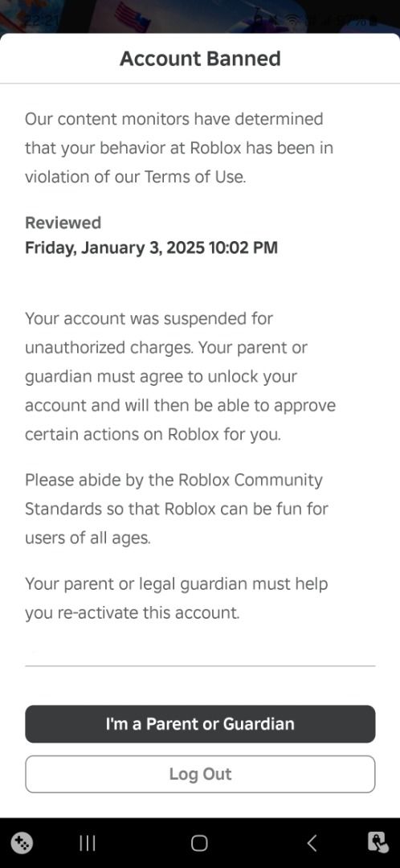Tap the I'm a Parent or Guardian button
This screenshot has width=400, height=868.
200,723
